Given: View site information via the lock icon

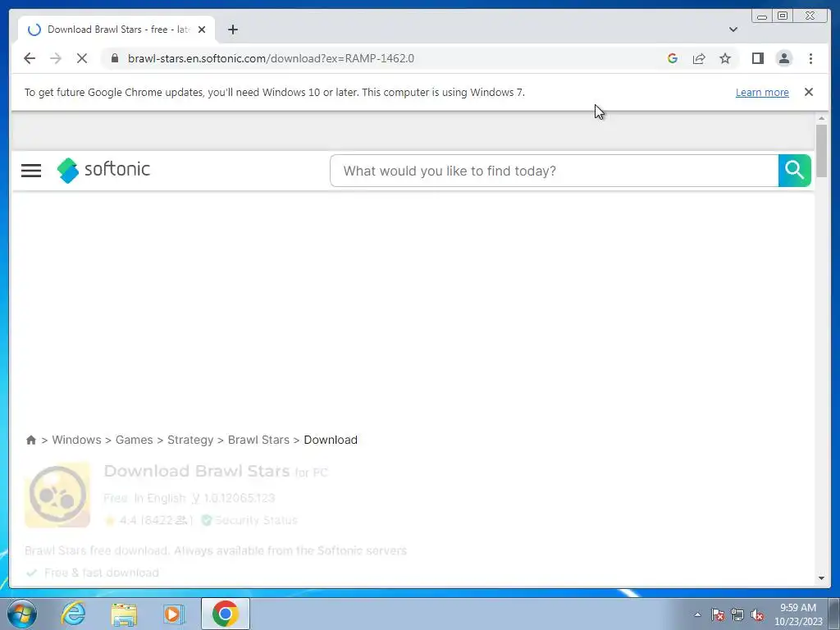Looking at the screenshot, I should (115, 58).
